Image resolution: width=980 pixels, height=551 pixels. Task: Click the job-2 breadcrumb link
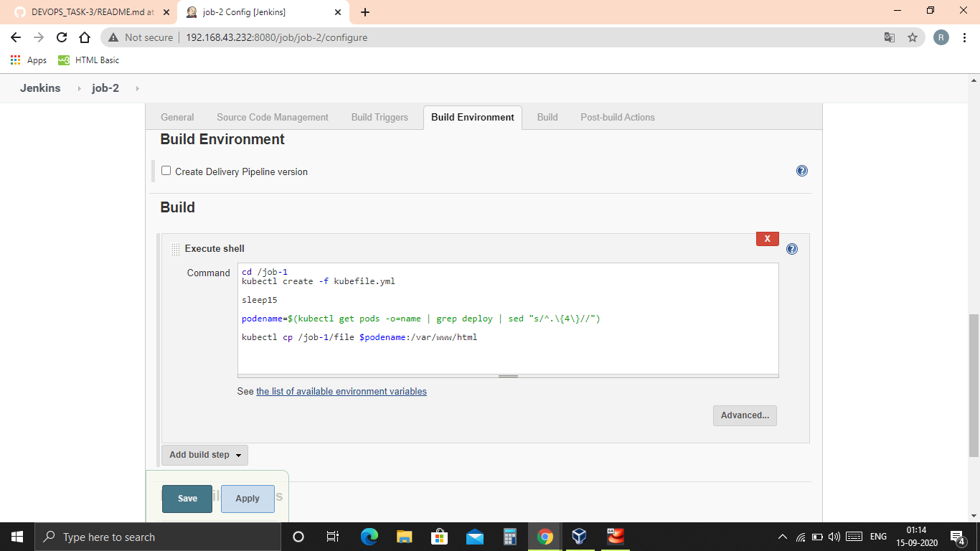(x=105, y=88)
